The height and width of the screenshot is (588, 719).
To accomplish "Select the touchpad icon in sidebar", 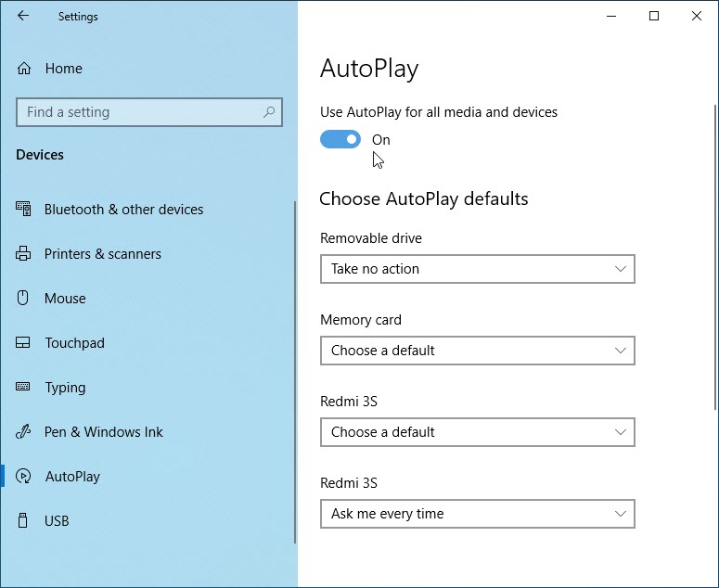I will pos(23,342).
